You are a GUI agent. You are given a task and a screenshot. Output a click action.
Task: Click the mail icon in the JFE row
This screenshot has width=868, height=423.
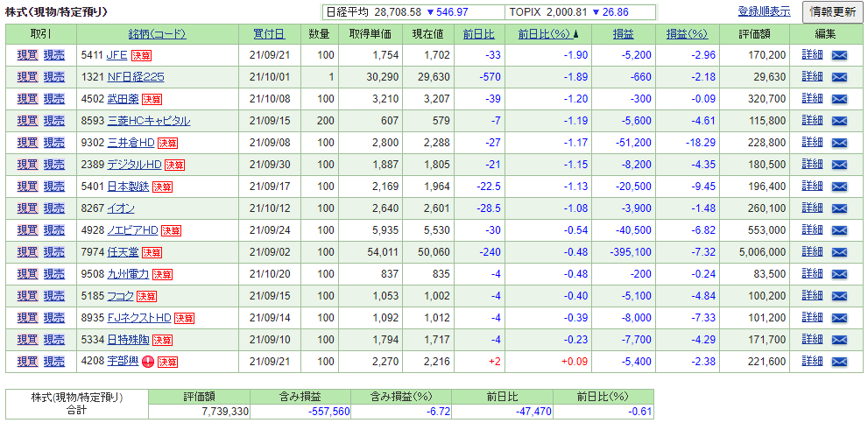(839, 55)
